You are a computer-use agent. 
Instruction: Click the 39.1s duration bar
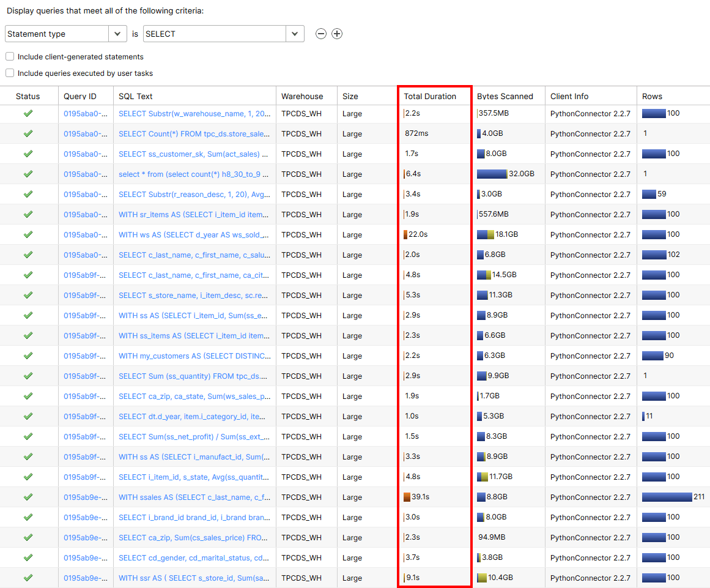pyautogui.click(x=407, y=497)
